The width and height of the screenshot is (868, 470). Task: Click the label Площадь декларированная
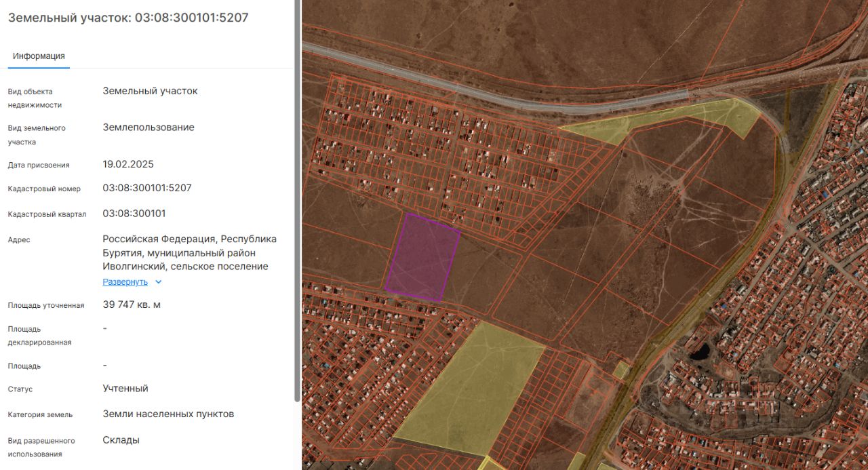point(39,336)
